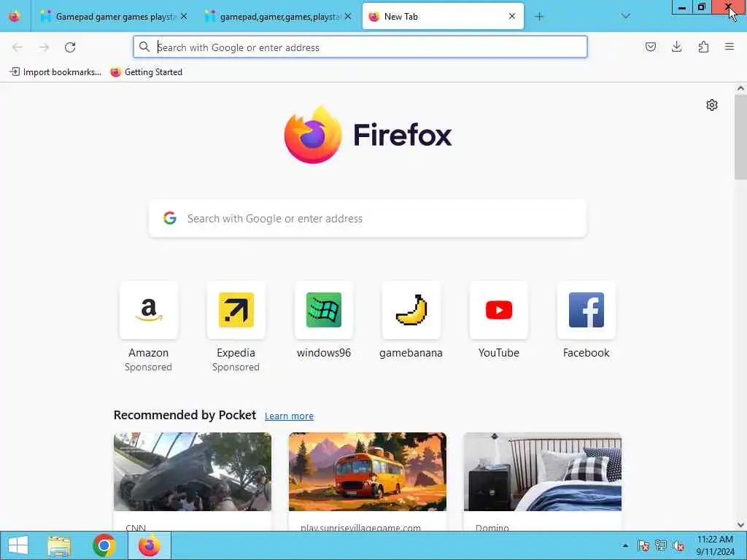Click the Firefox logo on page
747x560 pixels.
[x=368, y=135]
